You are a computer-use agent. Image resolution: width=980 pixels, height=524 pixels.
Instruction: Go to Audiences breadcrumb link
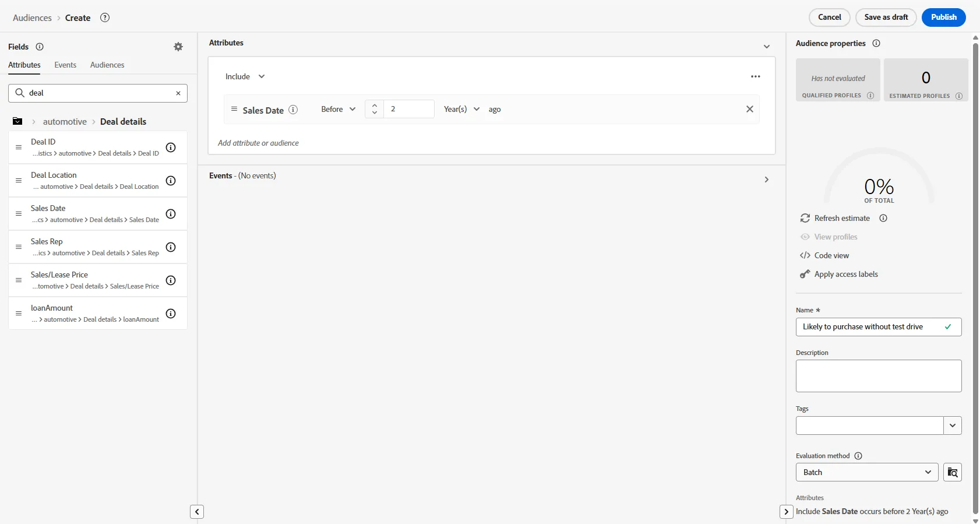[x=32, y=18]
